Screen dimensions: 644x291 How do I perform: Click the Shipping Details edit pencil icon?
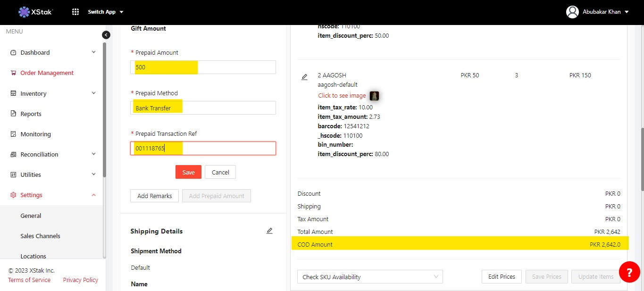pyautogui.click(x=269, y=231)
